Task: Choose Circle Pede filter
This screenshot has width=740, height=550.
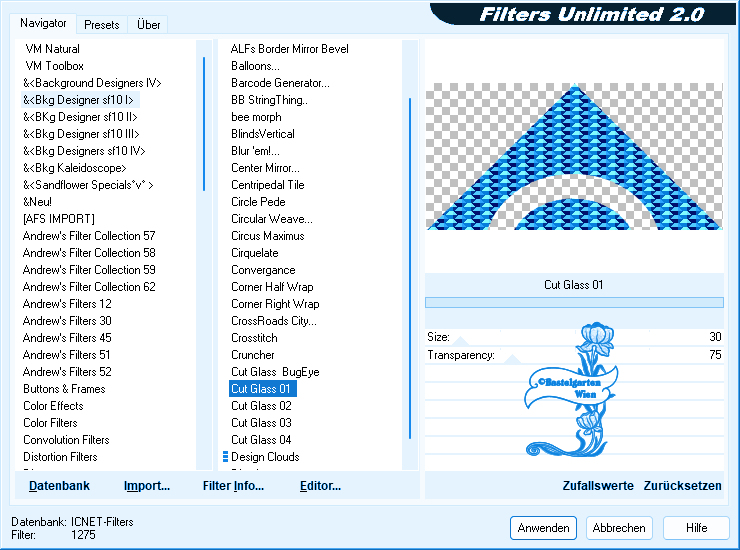Action: [258, 202]
